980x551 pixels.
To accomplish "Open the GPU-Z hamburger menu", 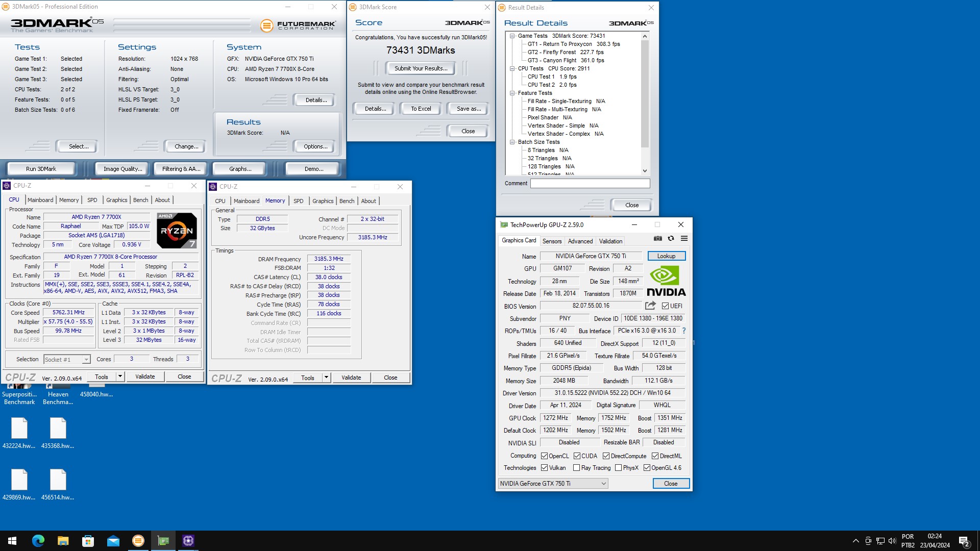I will [684, 238].
